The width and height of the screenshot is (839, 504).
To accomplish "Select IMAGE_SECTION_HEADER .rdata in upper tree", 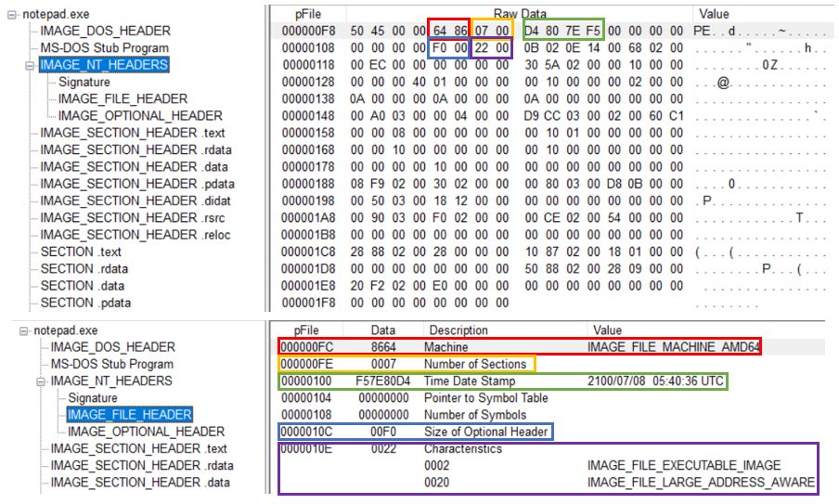I will click(136, 150).
